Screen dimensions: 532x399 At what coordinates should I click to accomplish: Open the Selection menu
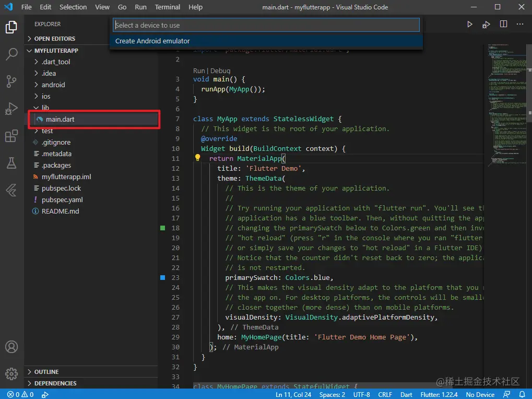click(73, 7)
